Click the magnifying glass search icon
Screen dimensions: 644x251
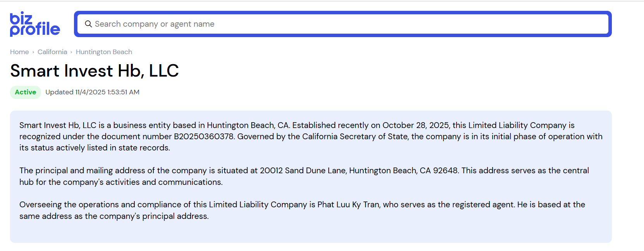(88, 24)
